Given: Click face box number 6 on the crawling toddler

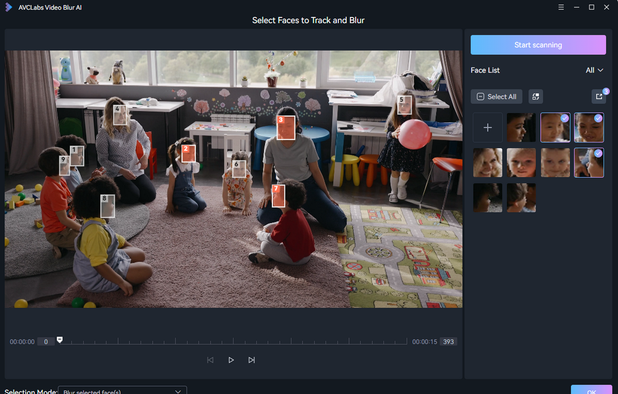Looking at the screenshot, I should point(239,169).
